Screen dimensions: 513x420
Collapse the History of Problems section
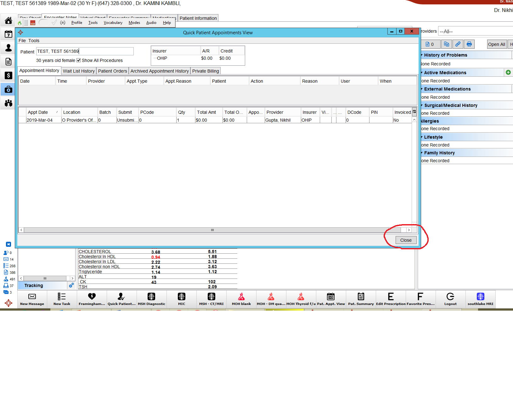[x=422, y=55]
